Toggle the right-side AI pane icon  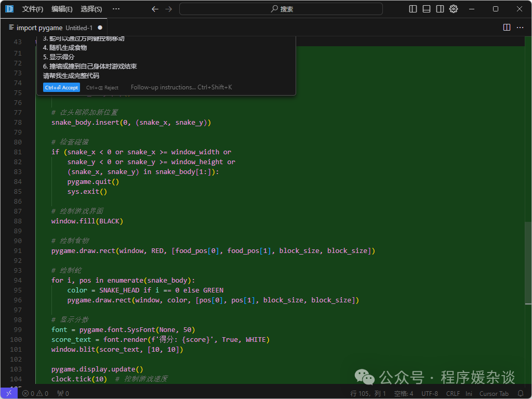click(440, 9)
